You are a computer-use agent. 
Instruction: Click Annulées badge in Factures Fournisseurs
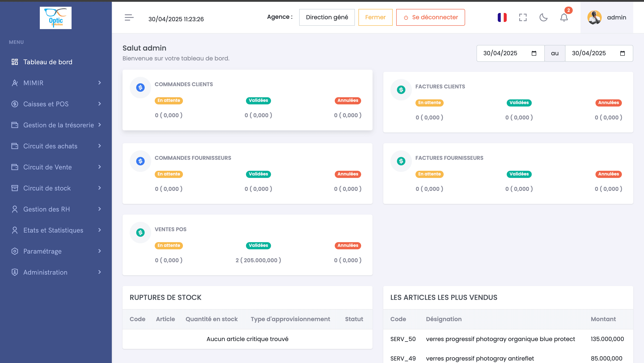pos(608,174)
